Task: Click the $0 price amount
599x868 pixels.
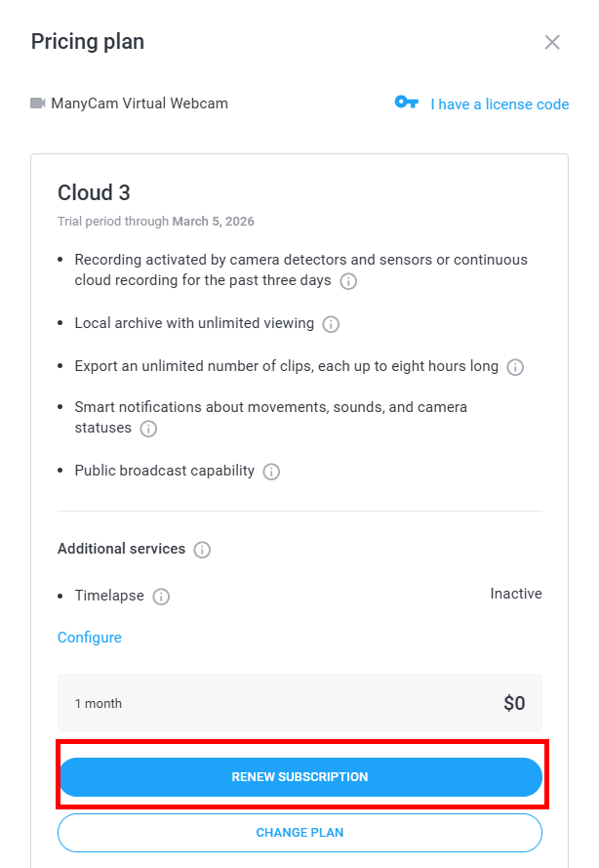Action: coord(514,703)
